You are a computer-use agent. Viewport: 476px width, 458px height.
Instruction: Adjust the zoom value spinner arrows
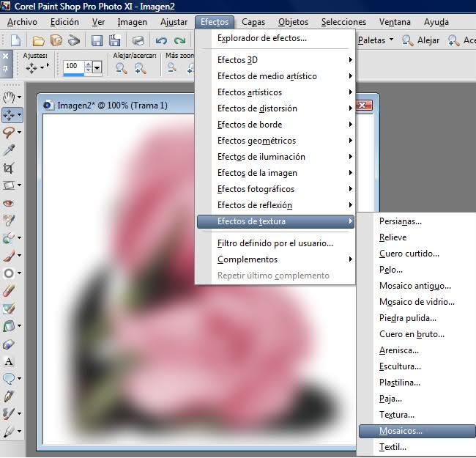[88, 67]
